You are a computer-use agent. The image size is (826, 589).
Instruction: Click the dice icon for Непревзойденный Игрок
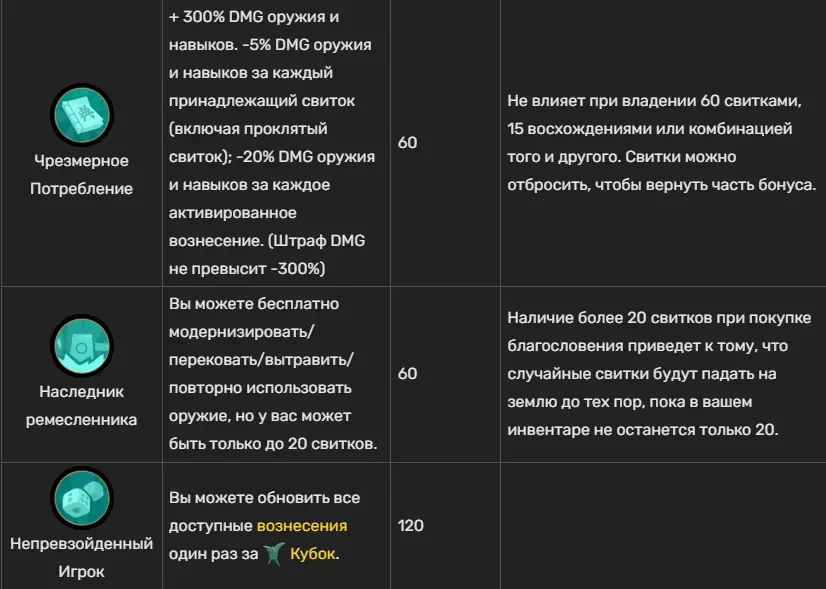pos(81,503)
